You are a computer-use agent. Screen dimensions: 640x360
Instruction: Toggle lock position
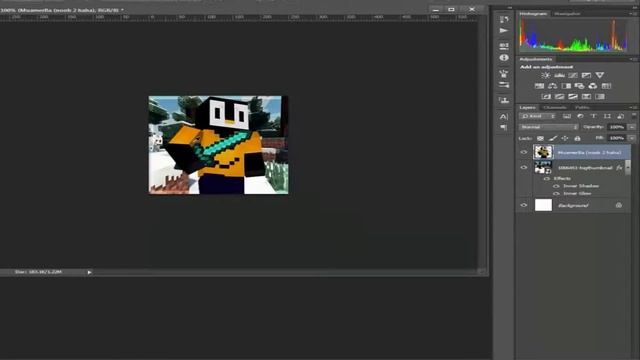click(565, 138)
